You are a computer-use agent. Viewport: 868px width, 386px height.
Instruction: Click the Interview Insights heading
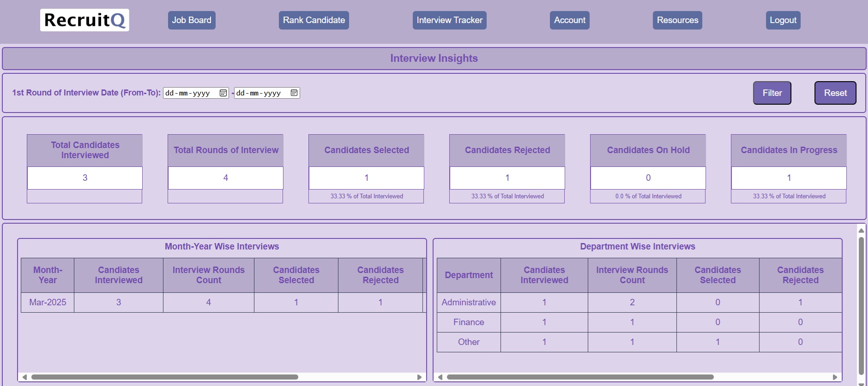point(434,59)
